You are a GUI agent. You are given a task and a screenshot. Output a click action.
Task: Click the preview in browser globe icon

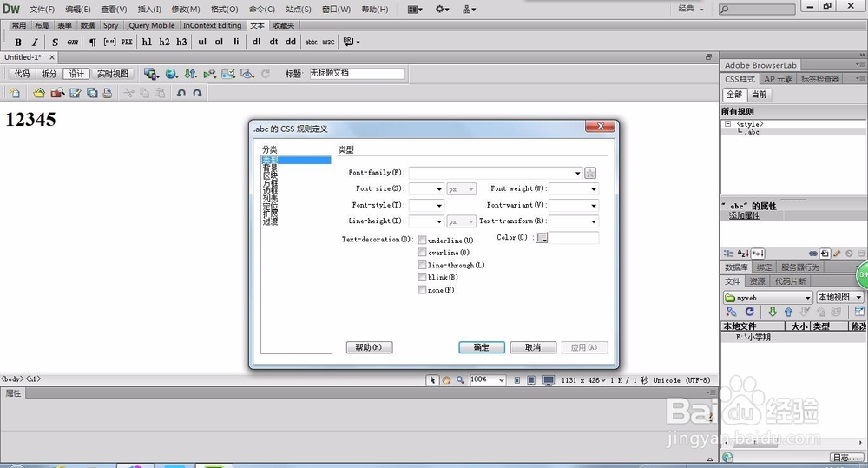tap(172, 74)
